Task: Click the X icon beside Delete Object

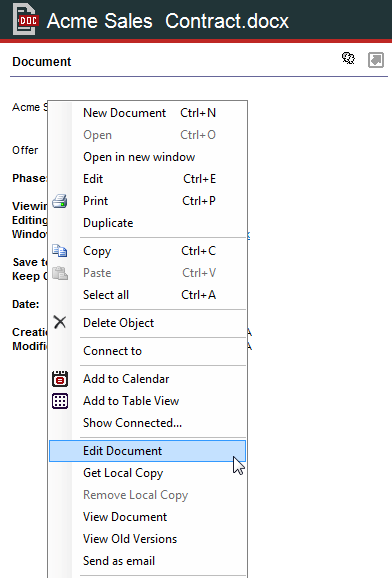Action: tap(60, 322)
